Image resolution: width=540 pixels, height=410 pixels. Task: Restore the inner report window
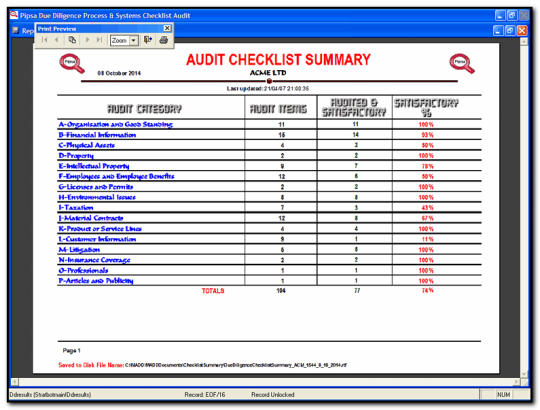(x=510, y=30)
